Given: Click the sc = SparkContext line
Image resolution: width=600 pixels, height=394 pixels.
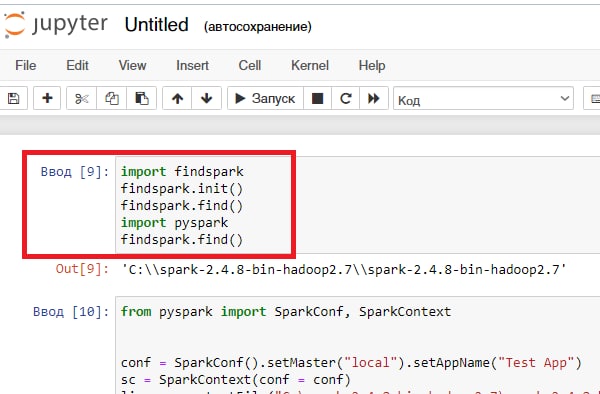Looking at the screenshot, I should (236, 379).
